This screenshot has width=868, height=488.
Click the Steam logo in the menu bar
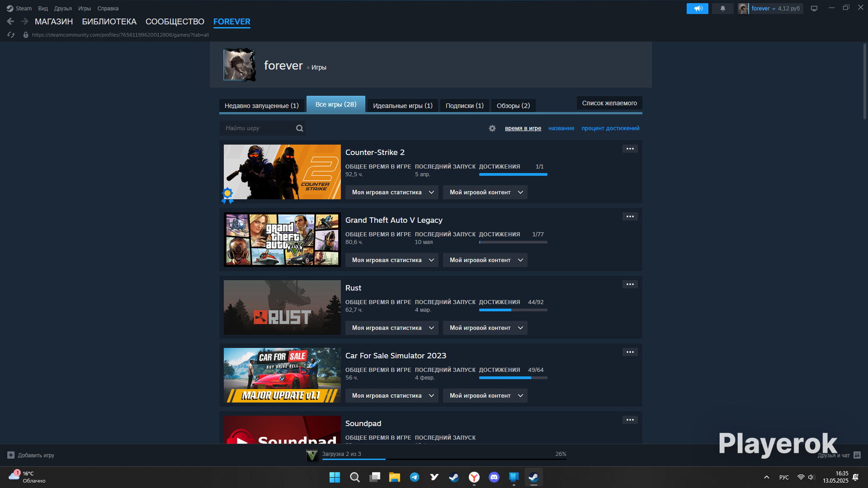click(x=10, y=8)
